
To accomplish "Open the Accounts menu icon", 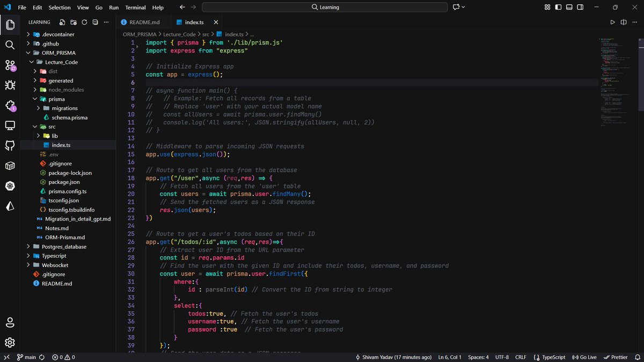I will [10, 322].
